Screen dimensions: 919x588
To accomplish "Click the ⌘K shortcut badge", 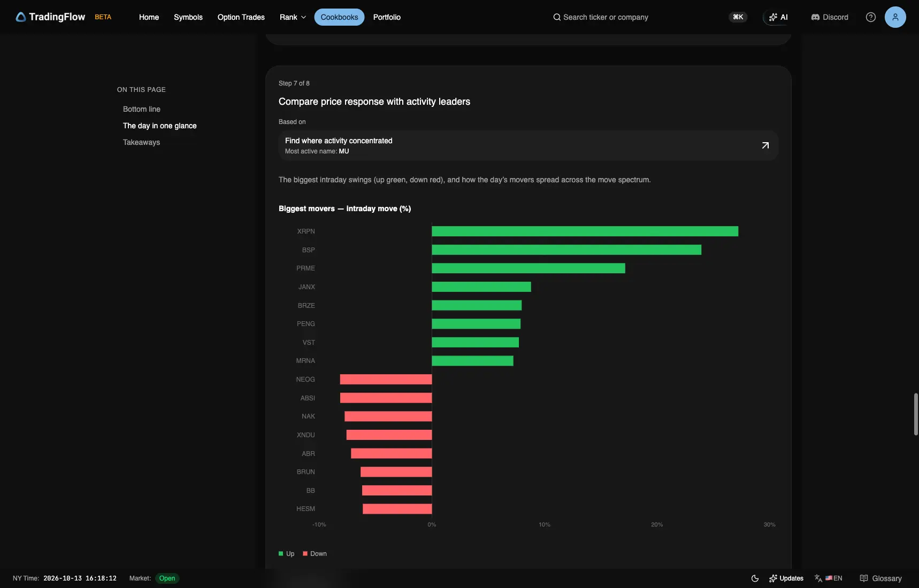I will point(738,17).
